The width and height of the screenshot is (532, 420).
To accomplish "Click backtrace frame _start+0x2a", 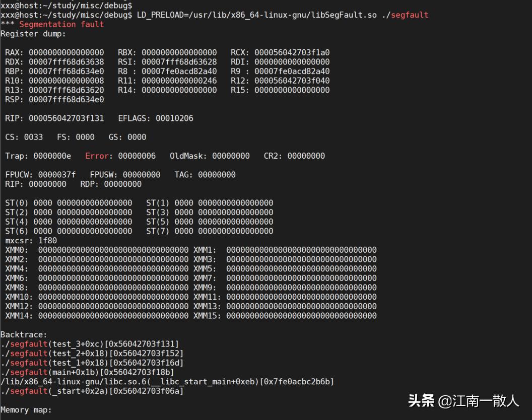I will [x=92, y=391].
